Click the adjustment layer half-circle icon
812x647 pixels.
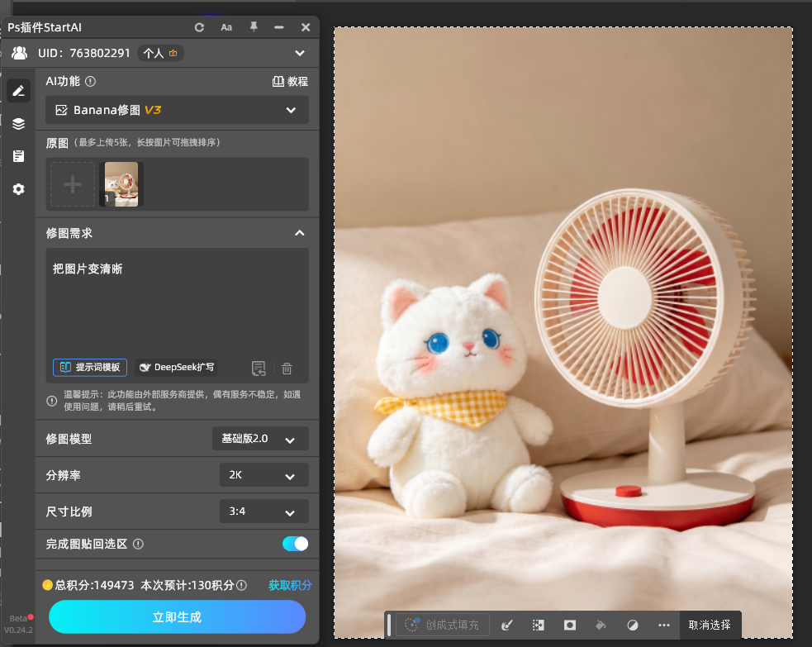(632, 626)
